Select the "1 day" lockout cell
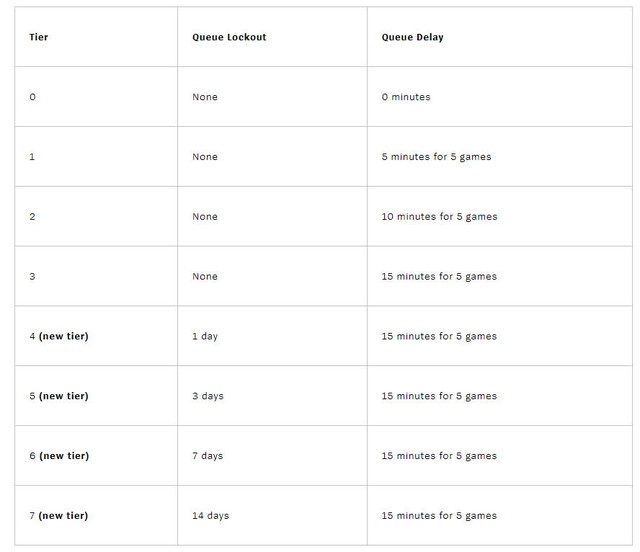 point(205,336)
